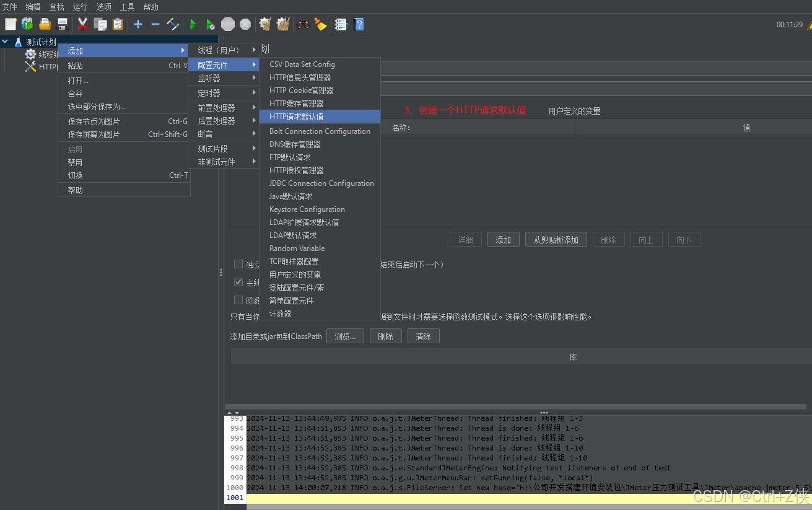
Task: Click the 从剪贴板添加 button
Action: [x=556, y=240]
